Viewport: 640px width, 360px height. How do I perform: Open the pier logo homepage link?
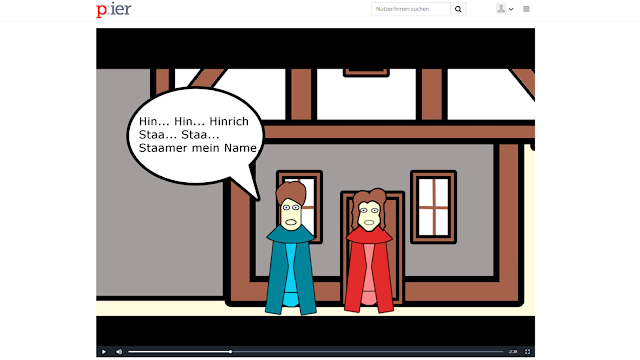pyautogui.click(x=113, y=10)
